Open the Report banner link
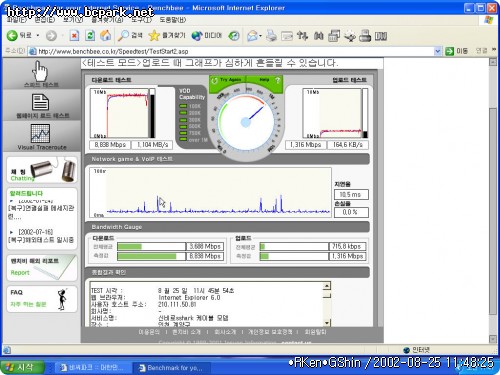This screenshot has width=500, height=375. click(x=42, y=268)
